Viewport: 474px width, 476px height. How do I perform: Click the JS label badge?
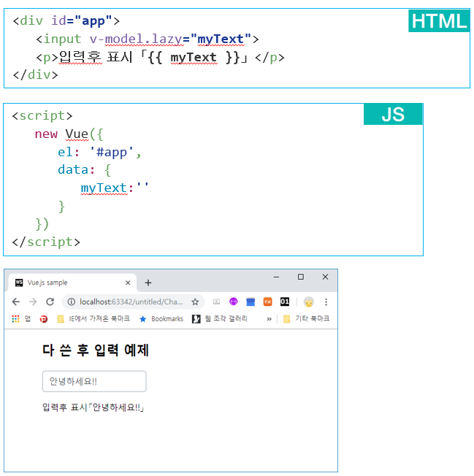pyautogui.click(x=393, y=114)
